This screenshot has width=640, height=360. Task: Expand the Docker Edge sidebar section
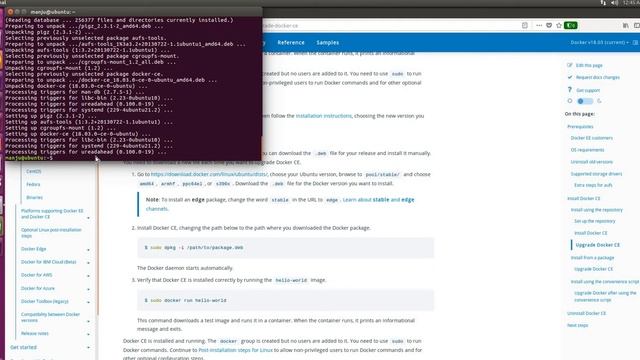point(88,249)
